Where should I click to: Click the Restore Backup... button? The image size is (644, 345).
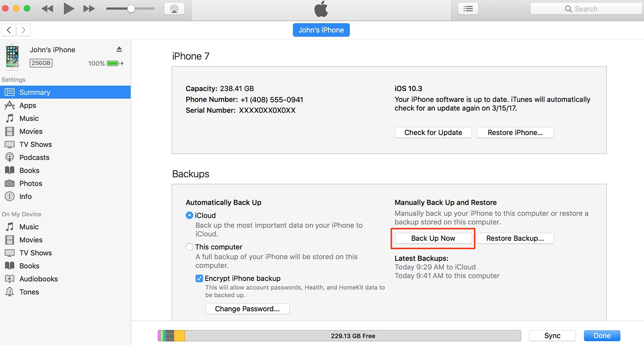pos(515,238)
